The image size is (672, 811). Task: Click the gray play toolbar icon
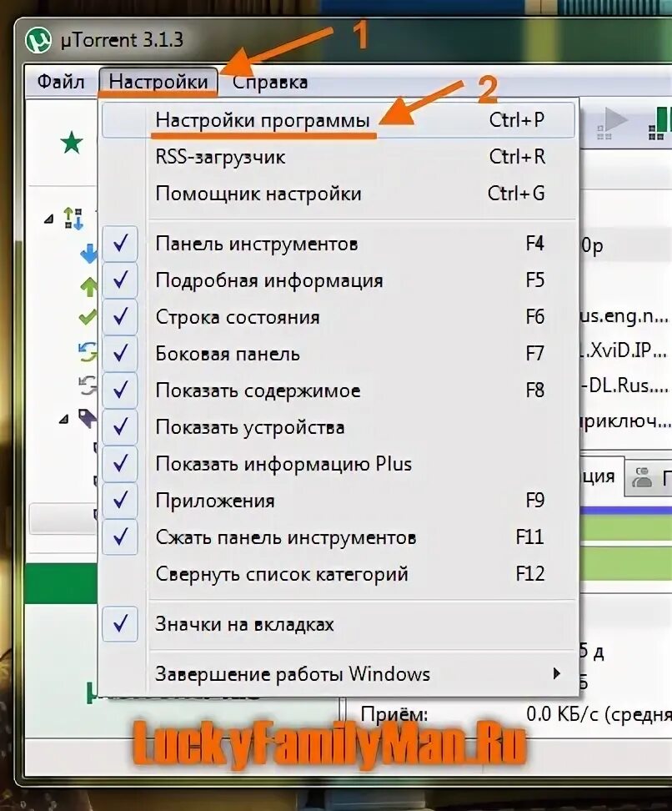(613, 123)
